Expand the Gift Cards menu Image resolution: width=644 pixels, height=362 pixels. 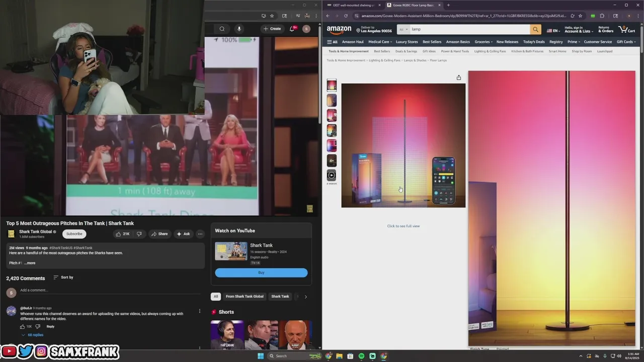coord(626,42)
